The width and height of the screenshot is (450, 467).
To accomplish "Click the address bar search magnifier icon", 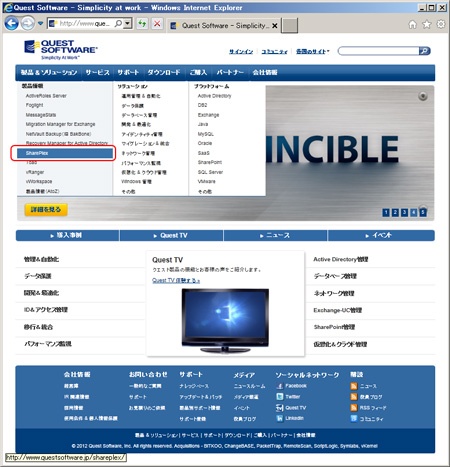I will pos(118,24).
